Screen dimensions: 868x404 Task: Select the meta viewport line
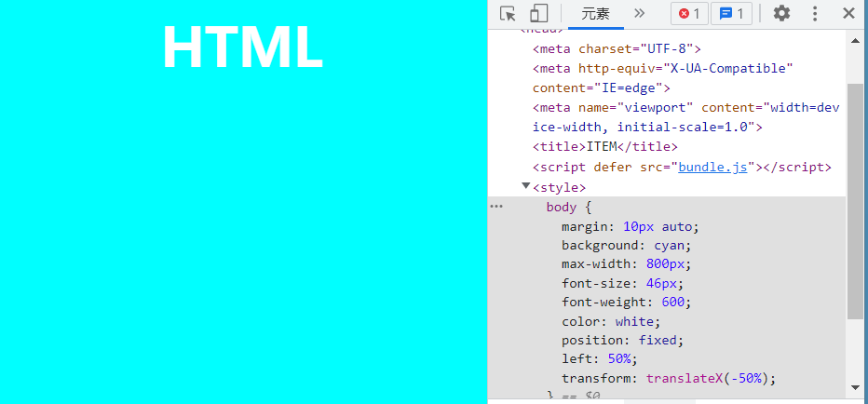[x=685, y=117]
